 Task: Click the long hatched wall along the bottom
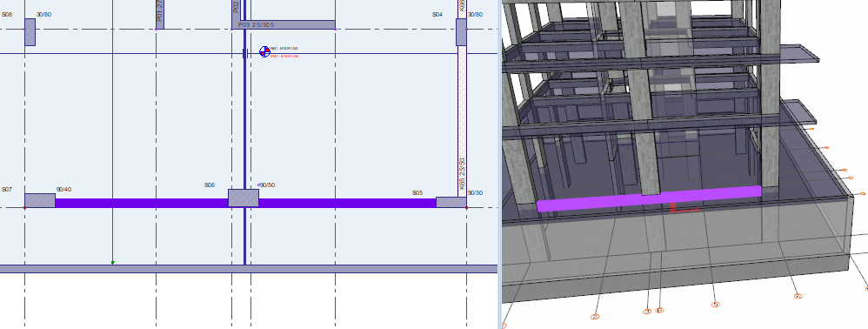tap(249, 269)
